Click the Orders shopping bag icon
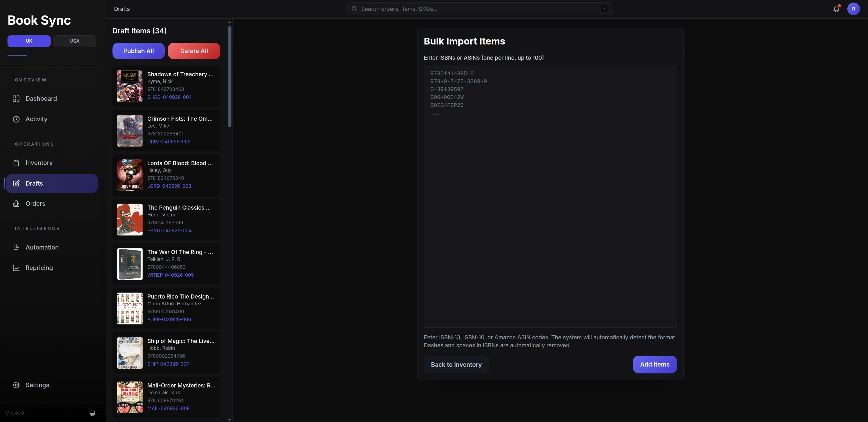Image resolution: width=868 pixels, height=422 pixels. coord(16,204)
